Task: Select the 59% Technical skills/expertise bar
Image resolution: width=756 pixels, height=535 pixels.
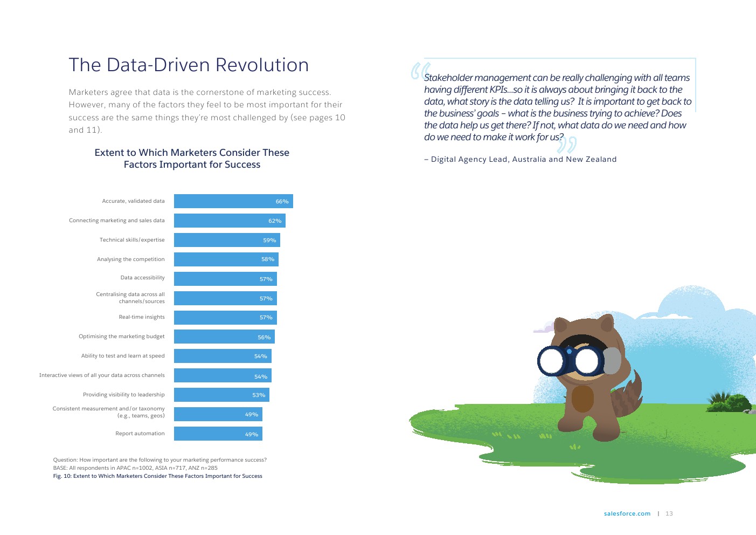Action: pyautogui.click(x=227, y=240)
